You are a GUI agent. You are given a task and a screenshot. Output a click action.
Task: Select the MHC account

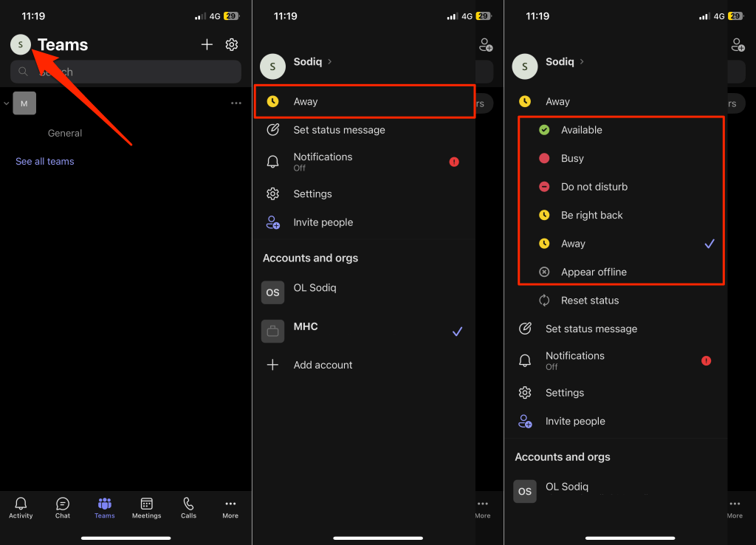click(x=365, y=332)
